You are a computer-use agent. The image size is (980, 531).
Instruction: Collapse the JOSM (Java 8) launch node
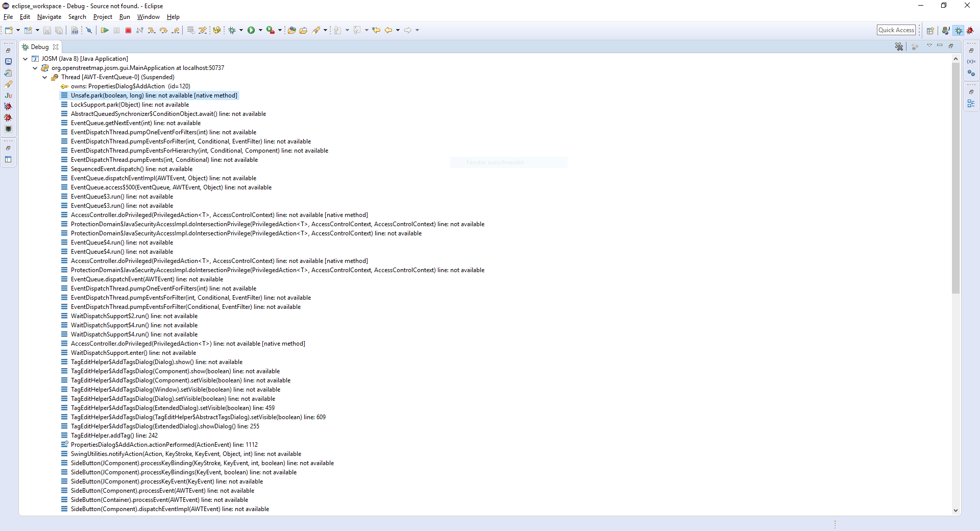click(25, 59)
